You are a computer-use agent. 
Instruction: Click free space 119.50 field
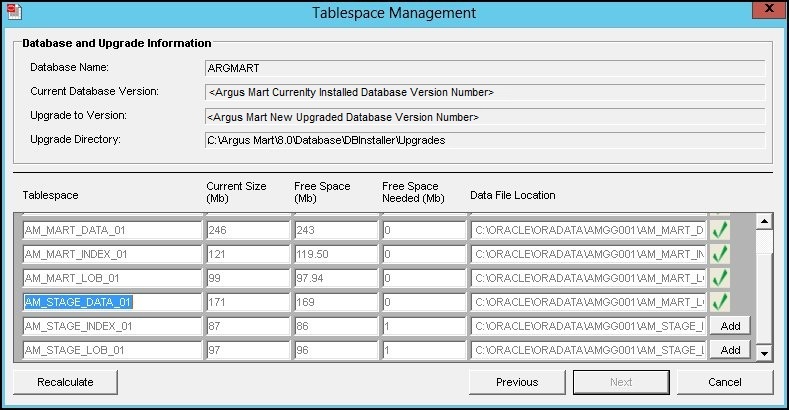click(336, 254)
